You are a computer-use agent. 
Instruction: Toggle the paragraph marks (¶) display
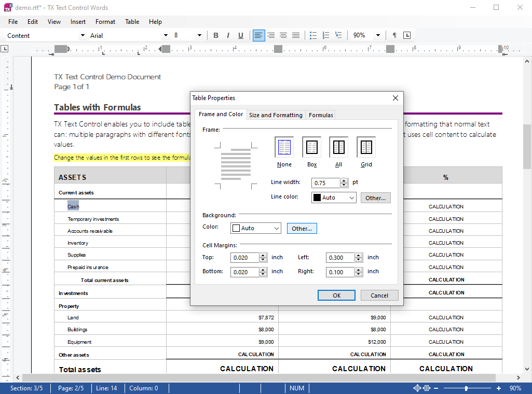tap(394, 35)
